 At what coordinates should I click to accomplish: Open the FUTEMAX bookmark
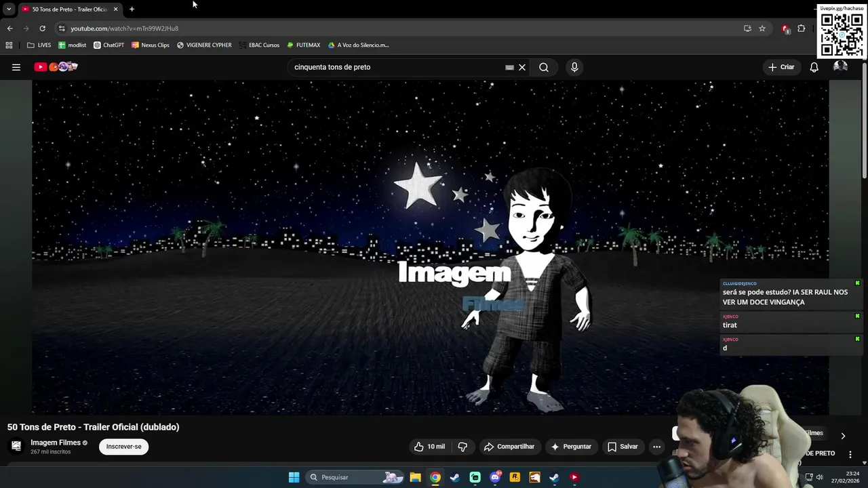click(x=303, y=45)
